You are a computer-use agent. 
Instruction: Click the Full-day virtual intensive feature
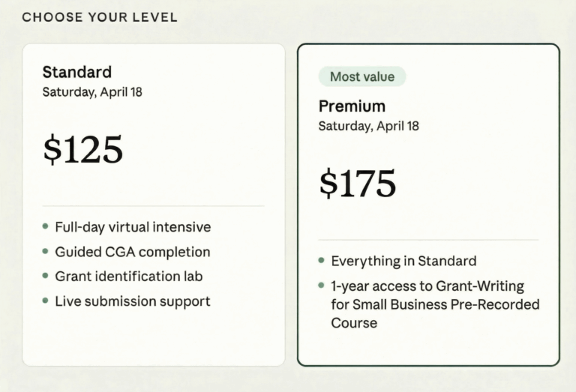click(133, 226)
